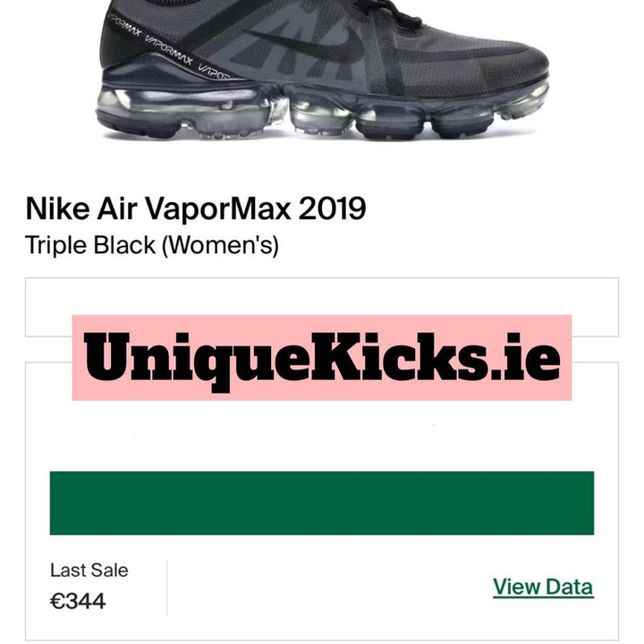Select the Nike Air VaporMax shoe image
The height and width of the screenshot is (644, 644).
322,70
